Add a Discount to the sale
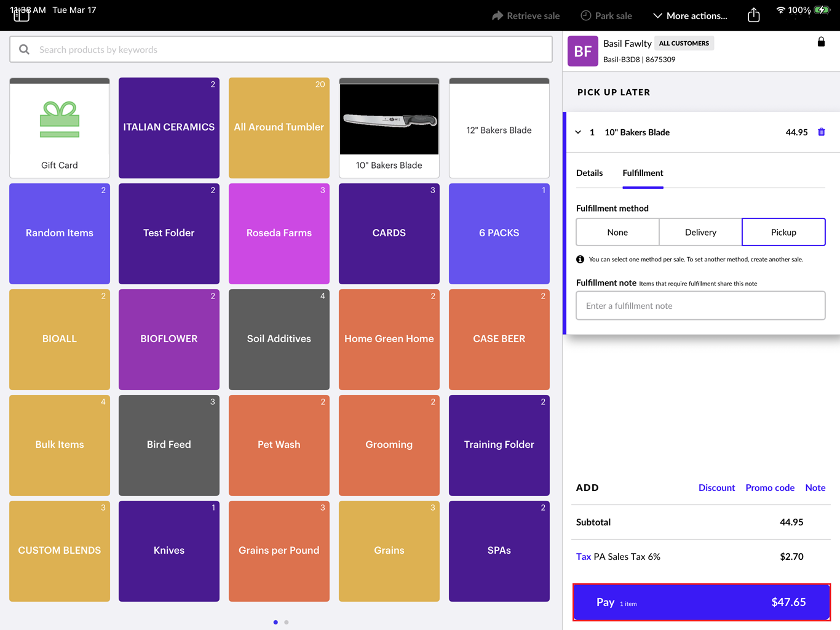The height and width of the screenshot is (630, 840). click(716, 488)
